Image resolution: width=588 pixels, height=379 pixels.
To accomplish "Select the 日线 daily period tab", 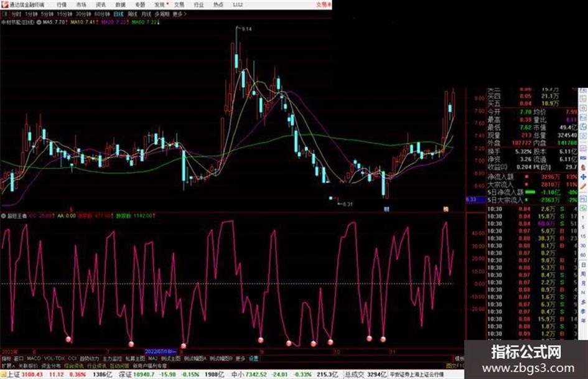I will 118,14.
